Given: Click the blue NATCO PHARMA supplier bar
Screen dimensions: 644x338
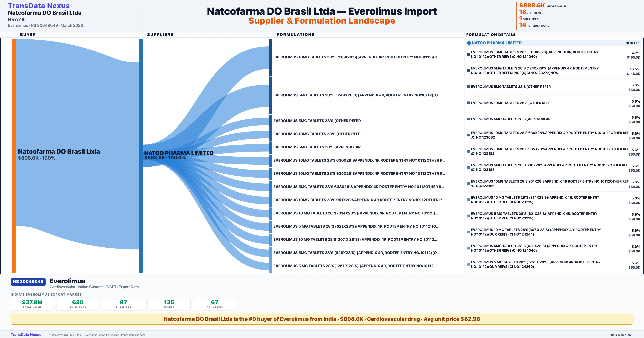Looking at the screenshot, I should point(141,155).
